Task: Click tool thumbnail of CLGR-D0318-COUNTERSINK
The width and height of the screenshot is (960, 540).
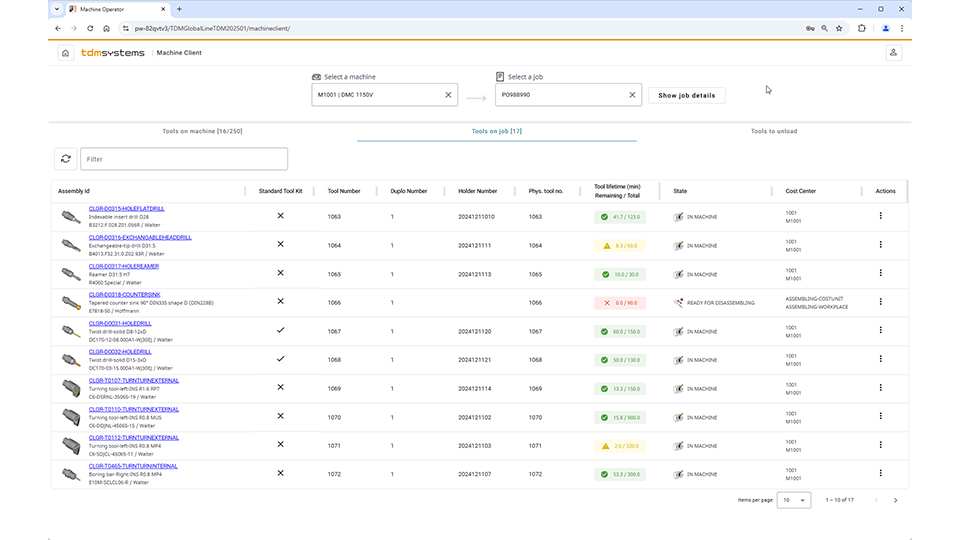Action: click(71, 302)
